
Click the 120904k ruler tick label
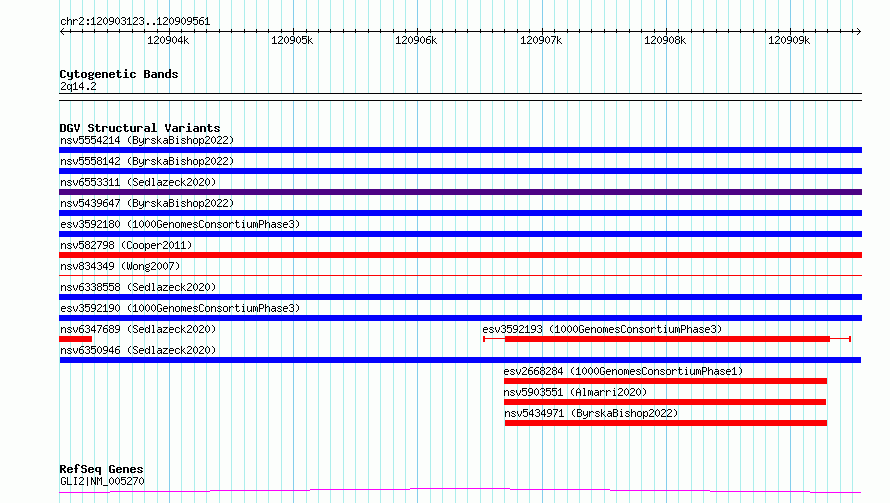[168, 40]
